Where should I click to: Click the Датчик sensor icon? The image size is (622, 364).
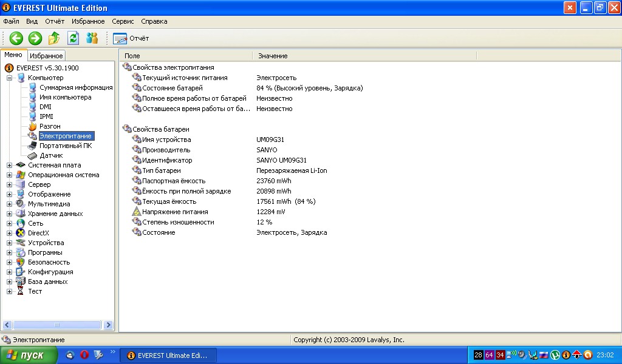tap(32, 156)
